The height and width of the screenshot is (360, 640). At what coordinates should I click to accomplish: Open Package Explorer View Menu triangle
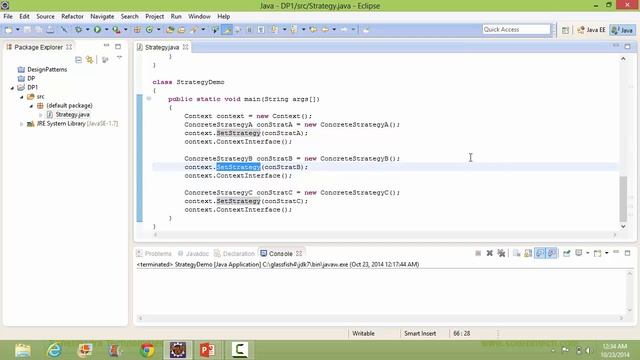119,59
